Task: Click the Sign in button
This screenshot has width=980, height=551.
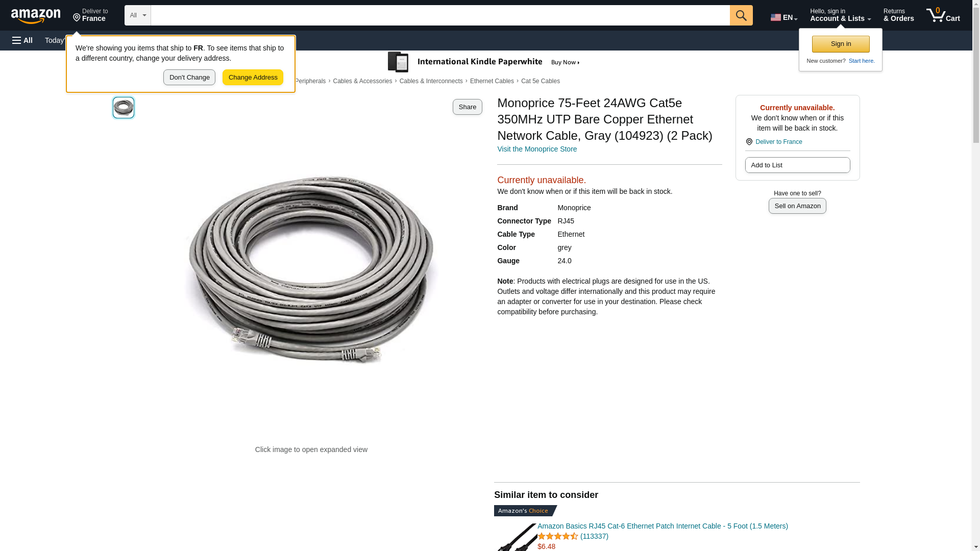Action: tap(841, 44)
